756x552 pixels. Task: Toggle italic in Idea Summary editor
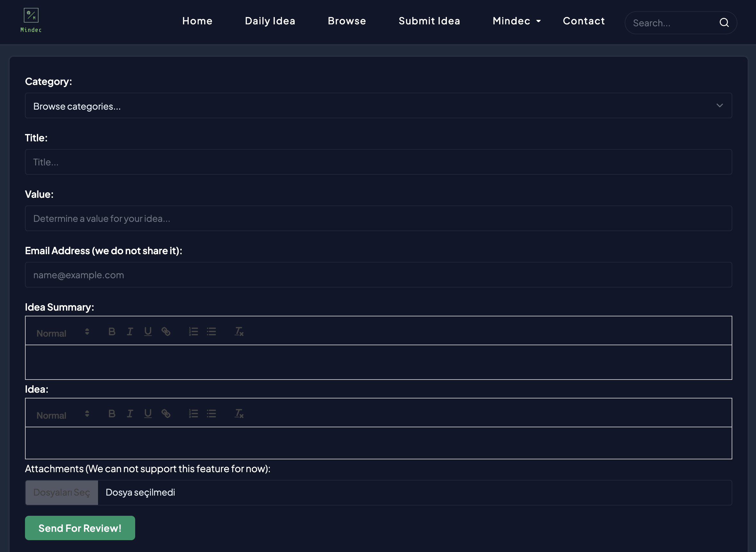pyautogui.click(x=130, y=331)
